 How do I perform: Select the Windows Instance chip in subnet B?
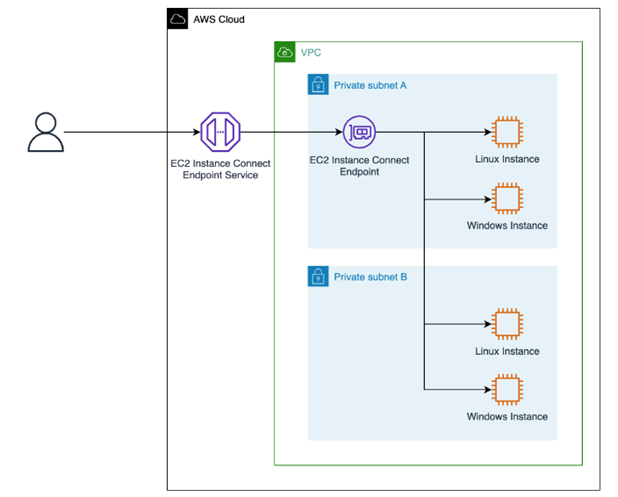click(x=507, y=389)
